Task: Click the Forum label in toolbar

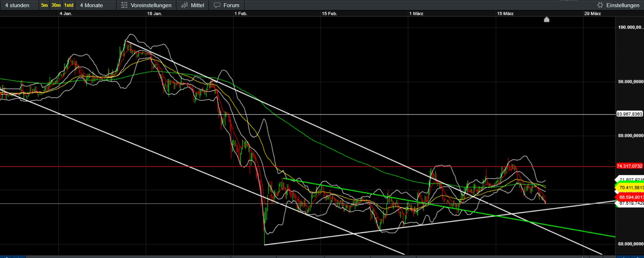Action: click(x=231, y=5)
